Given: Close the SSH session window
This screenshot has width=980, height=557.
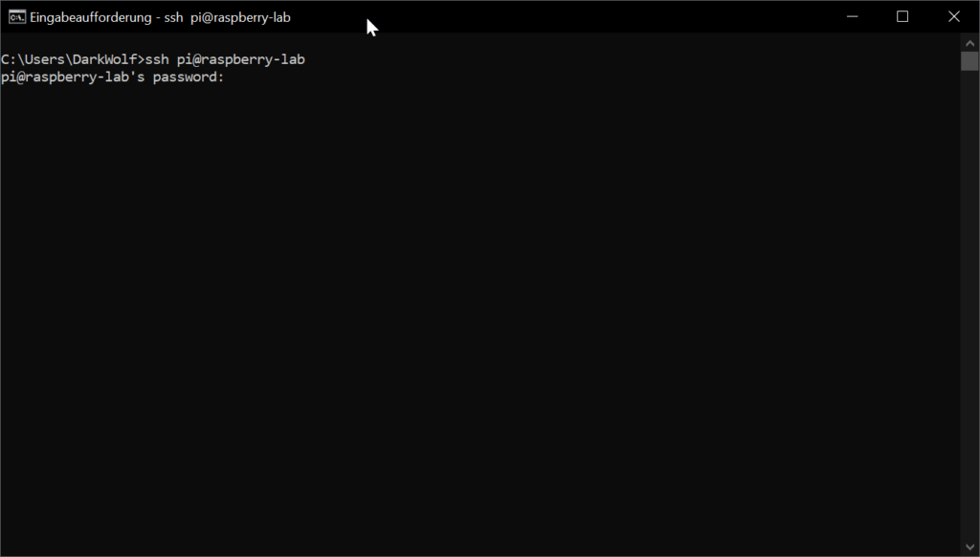Looking at the screenshot, I should (953, 16).
